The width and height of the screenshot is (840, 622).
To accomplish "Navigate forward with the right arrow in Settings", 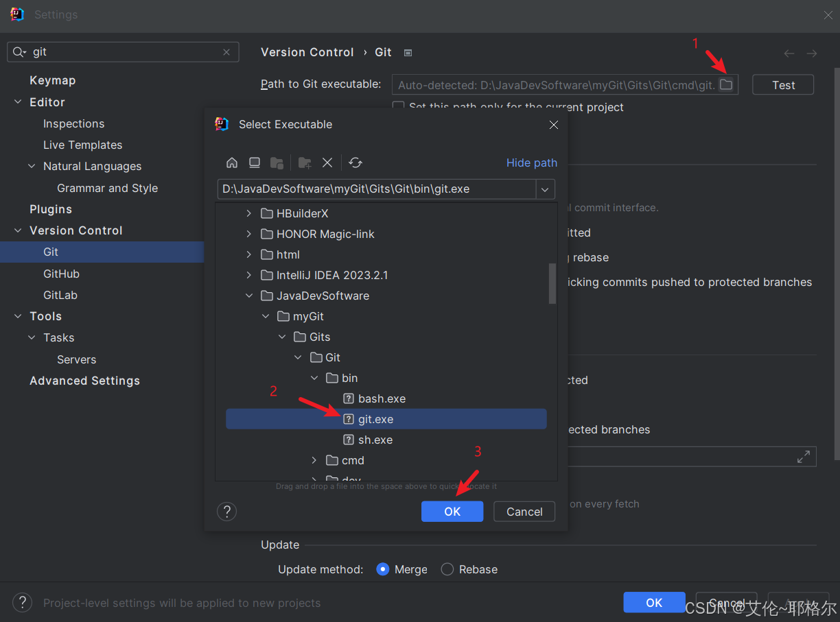I will pyautogui.click(x=812, y=53).
